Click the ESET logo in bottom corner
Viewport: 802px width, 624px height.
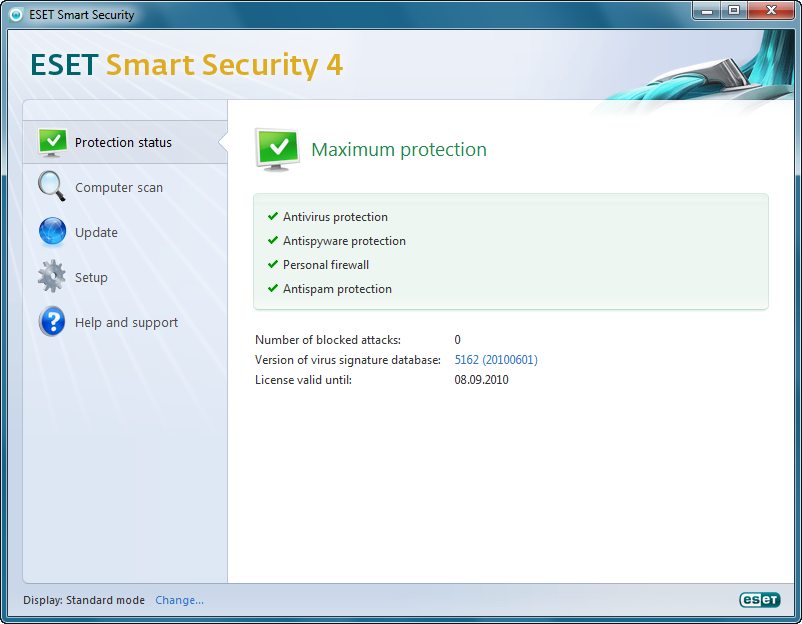[x=756, y=600]
